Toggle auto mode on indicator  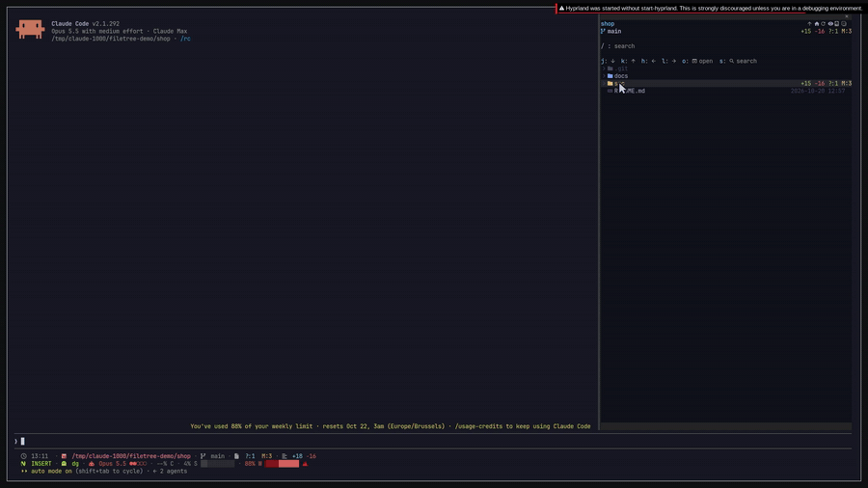coord(51,472)
